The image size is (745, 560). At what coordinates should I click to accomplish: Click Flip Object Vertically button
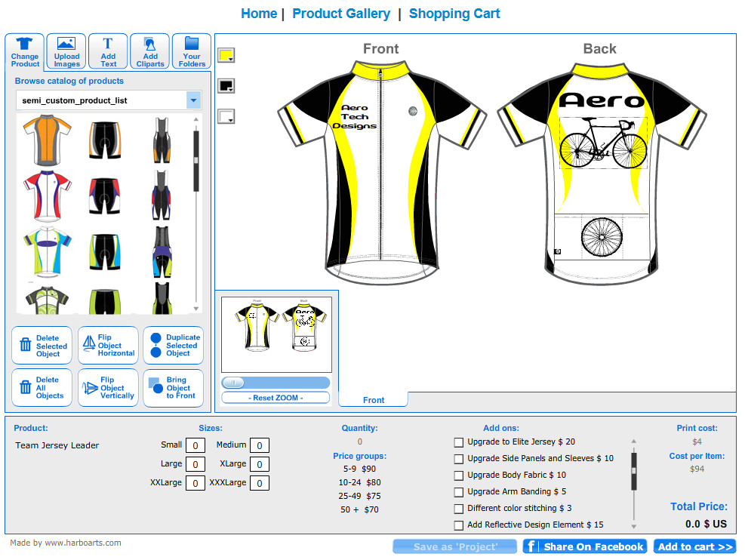108,388
